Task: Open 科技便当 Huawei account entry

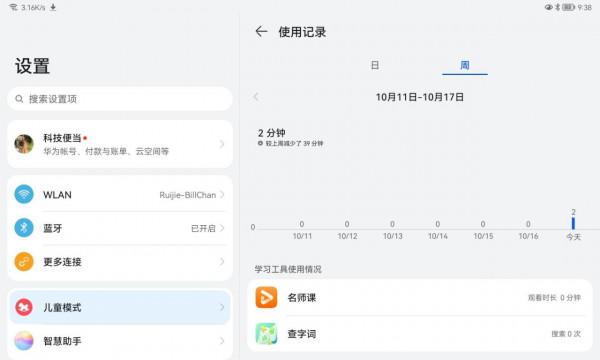Action: (x=120, y=144)
